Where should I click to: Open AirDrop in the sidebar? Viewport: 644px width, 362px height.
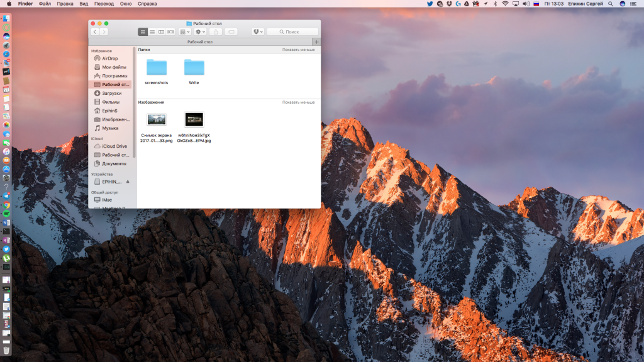(109, 58)
